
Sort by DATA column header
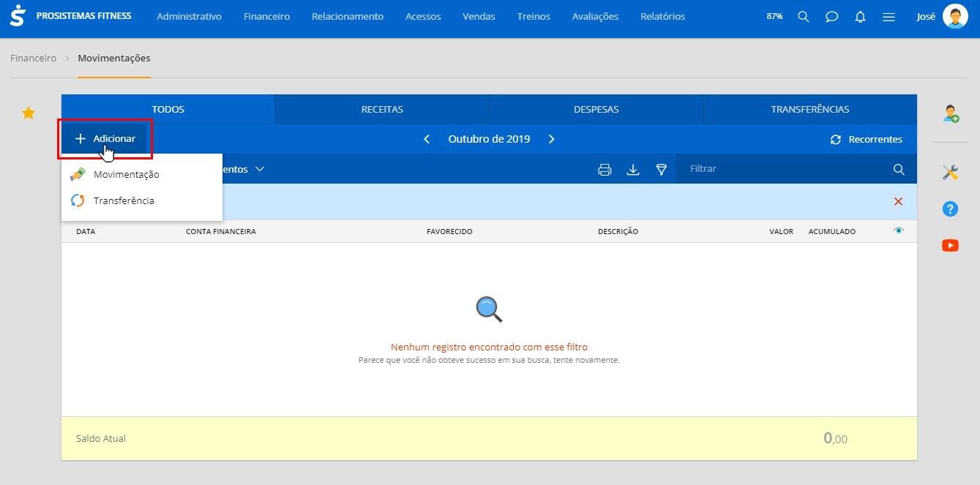[x=86, y=231]
